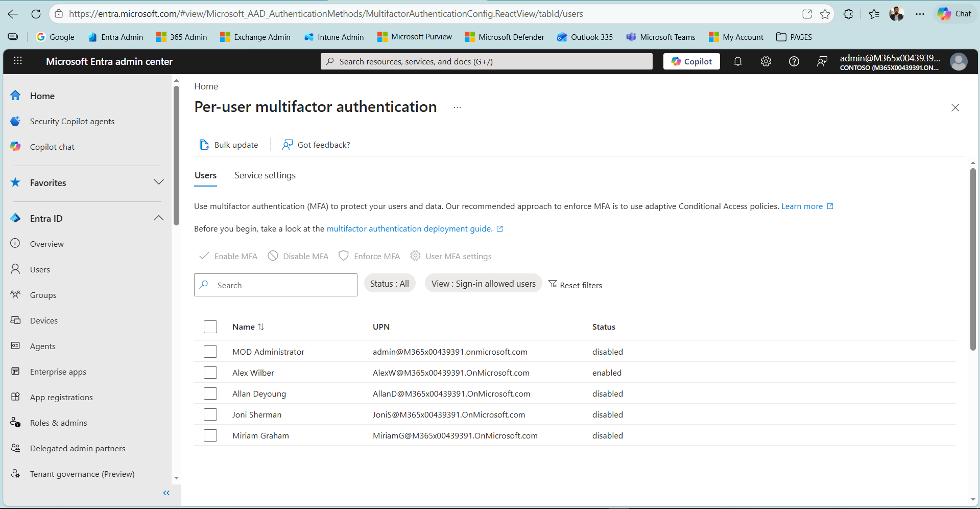Click the Home icon in the sidebar
The width and height of the screenshot is (980, 509).
pyautogui.click(x=16, y=96)
